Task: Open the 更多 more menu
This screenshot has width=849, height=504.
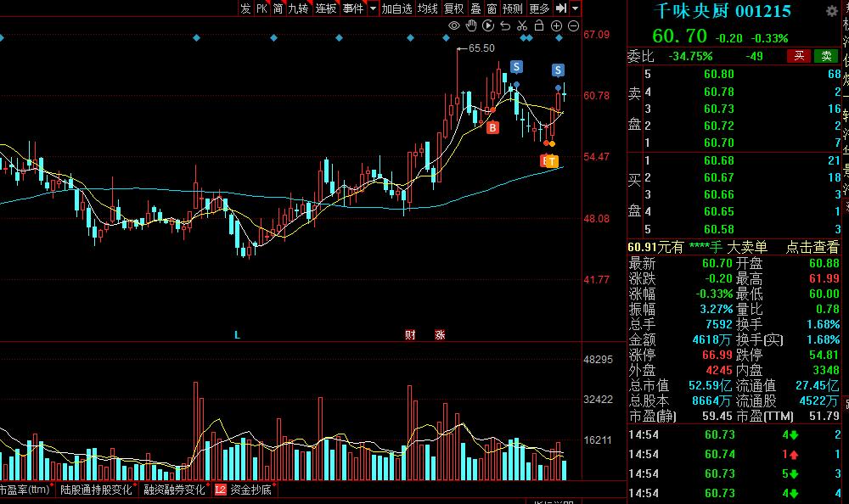Action: [x=539, y=8]
